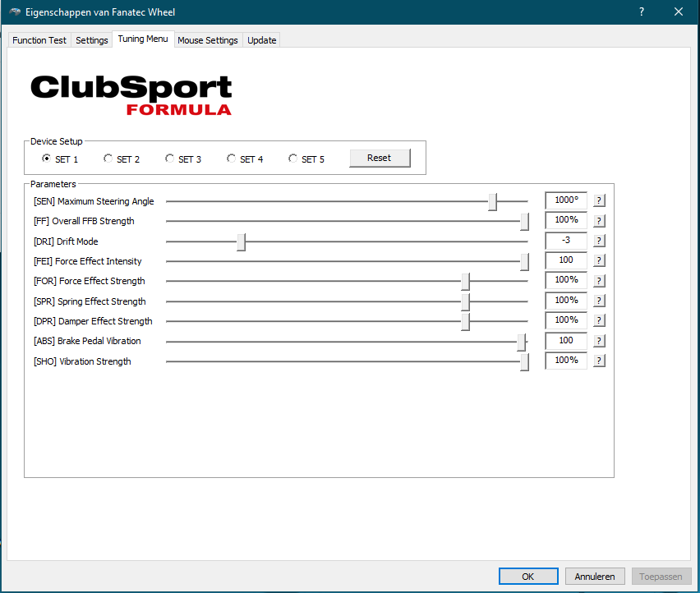Select SET 1 device setup
The height and width of the screenshot is (593, 700).
click(60, 159)
